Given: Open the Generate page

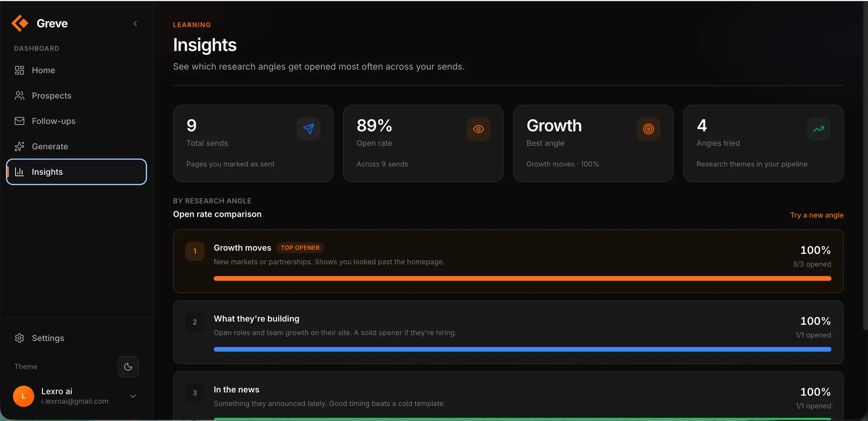Looking at the screenshot, I should click(76, 147).
